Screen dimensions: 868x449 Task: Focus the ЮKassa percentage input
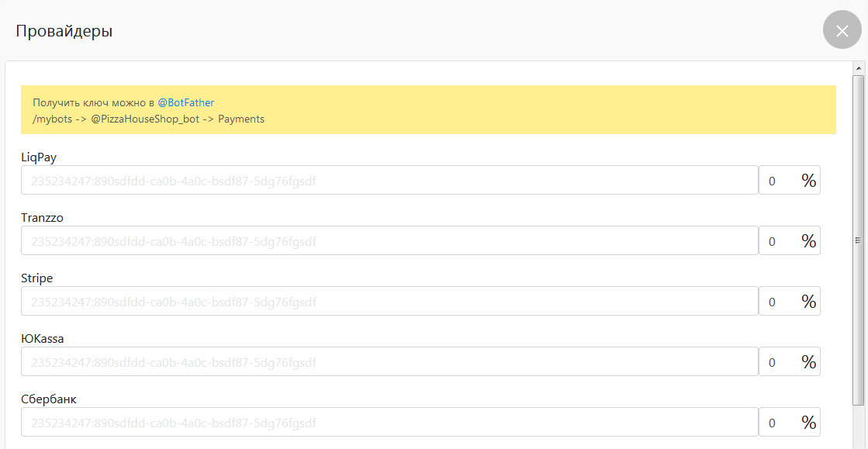778,362
